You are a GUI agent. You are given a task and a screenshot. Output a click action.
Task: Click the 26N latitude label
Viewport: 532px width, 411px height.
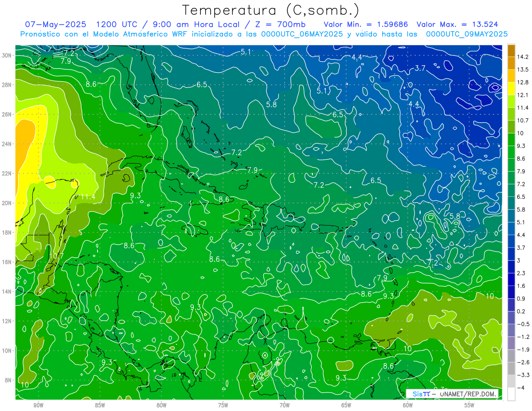7,114
